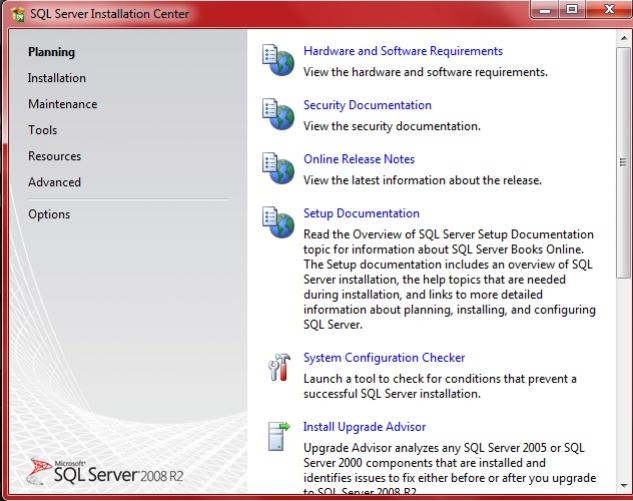Open the Online Release Notes link

click(x=359, y=159)
